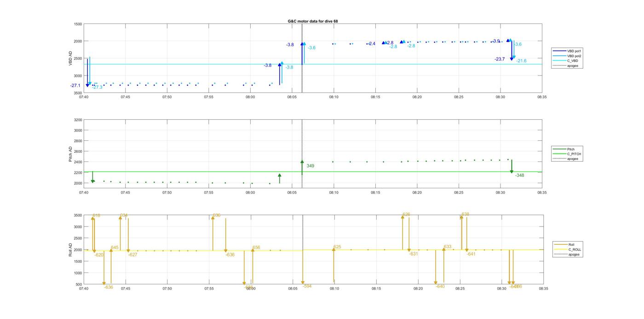This screenshot has width=644, height=319.
Task: Click the '500' tick on the Roll axis
Action: (79, 284)
